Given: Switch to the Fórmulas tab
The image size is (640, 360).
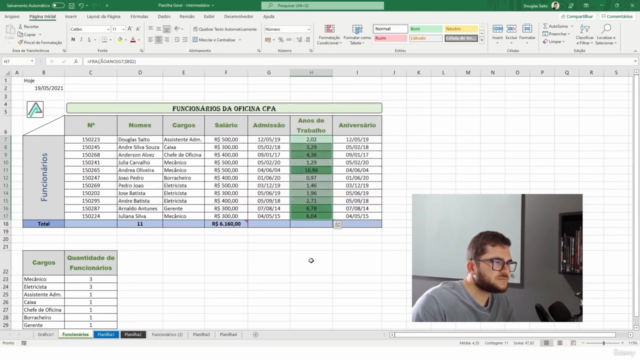Looking at the screenshot, I should pos(139,16).
